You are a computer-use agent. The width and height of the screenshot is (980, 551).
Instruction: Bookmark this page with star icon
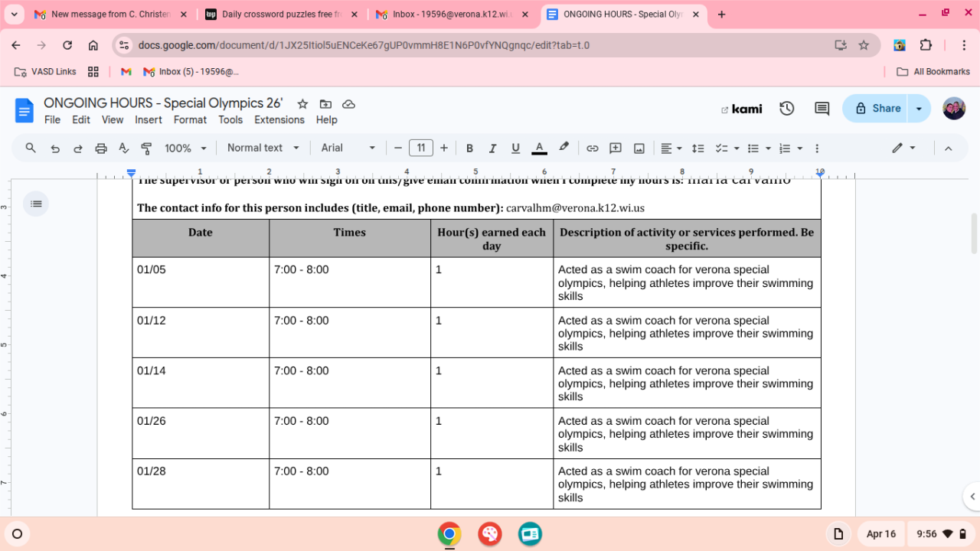tap(864, 45)
